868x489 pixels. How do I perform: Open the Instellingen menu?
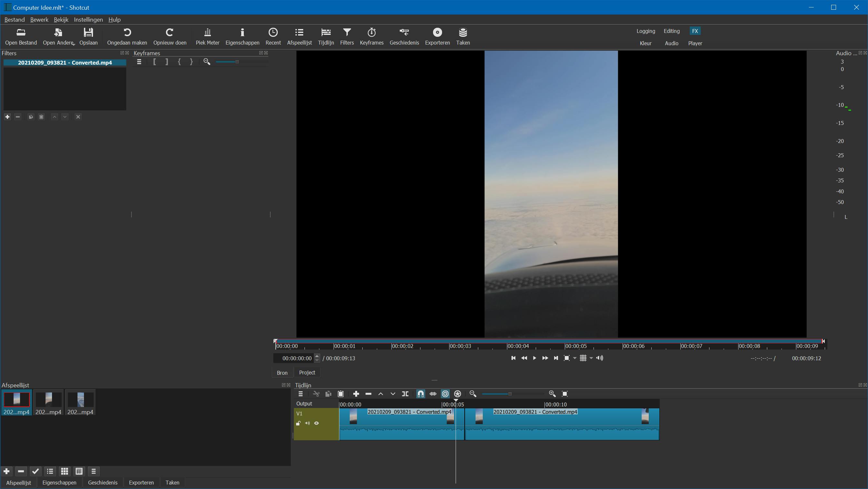tap(88, 20)
